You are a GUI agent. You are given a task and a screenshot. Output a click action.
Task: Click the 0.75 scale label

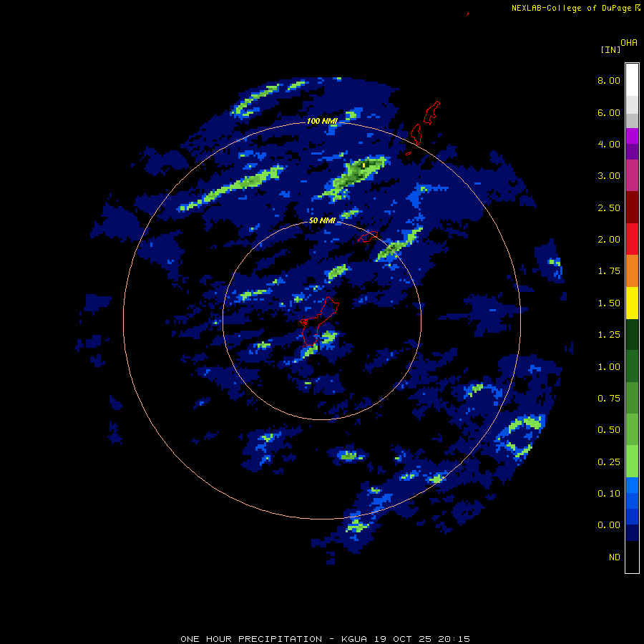pyautogui.click(x=609, y=399)
